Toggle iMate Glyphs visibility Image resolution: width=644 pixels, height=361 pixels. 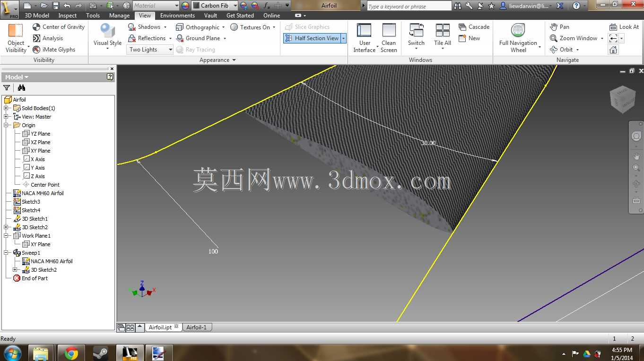pos(54,50)
